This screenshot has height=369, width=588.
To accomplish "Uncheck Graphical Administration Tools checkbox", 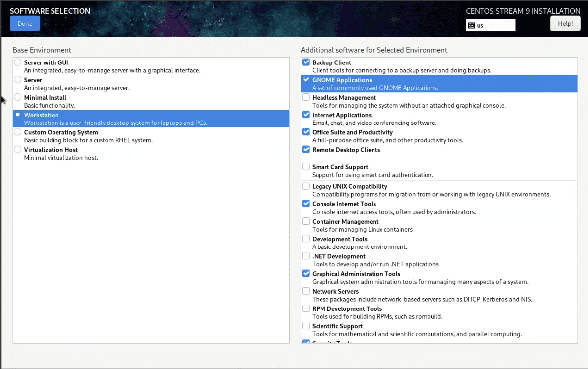I will coord(306,273).
